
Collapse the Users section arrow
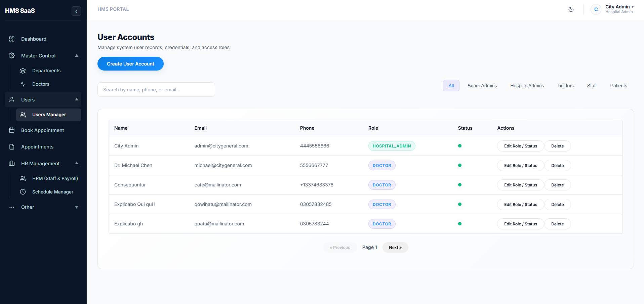[77, 99]
